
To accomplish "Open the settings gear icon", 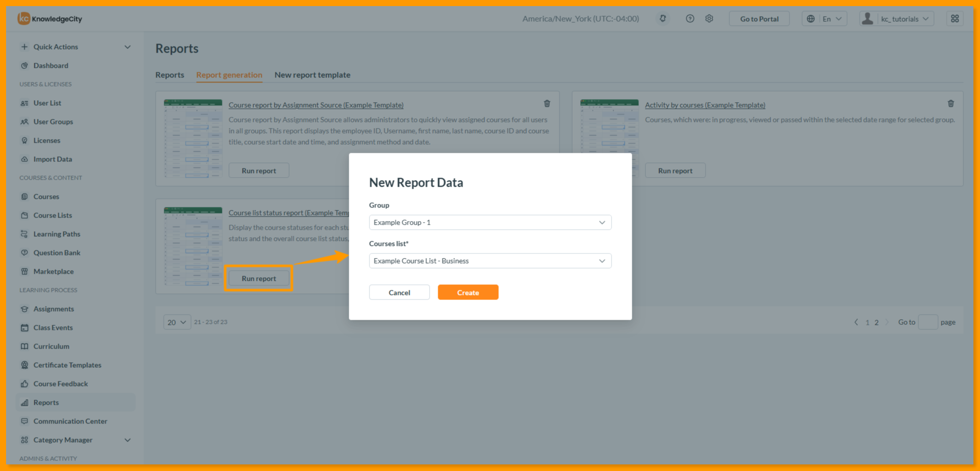I will (x=709, y=19).
